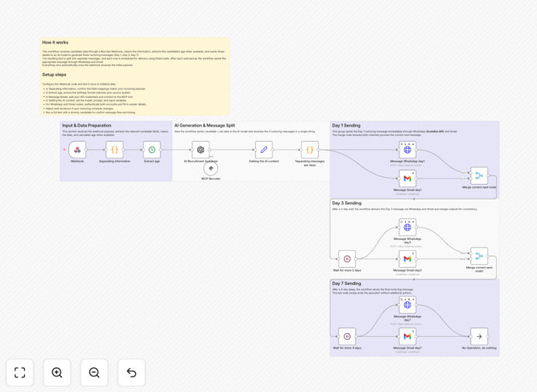Open the Wait for more 4 days node
Viewport: 537px width, 392px height.
coord(347,336)
